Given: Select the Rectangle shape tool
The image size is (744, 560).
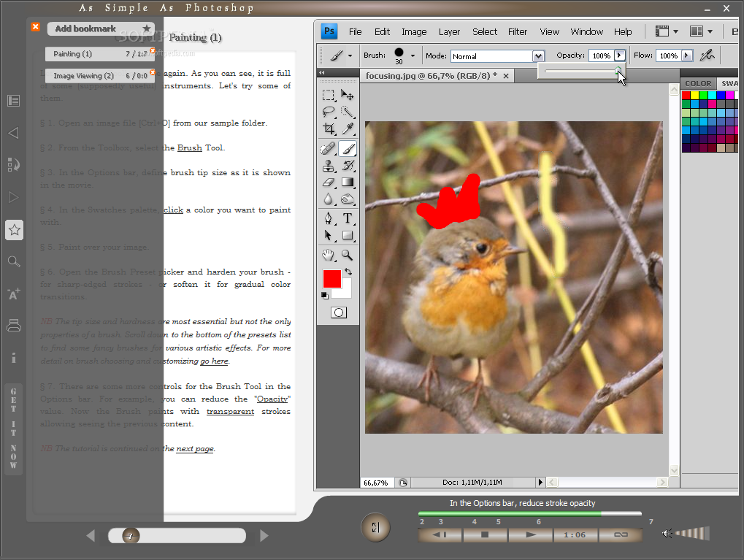Looking at the screenshot, I should (348, 235).
